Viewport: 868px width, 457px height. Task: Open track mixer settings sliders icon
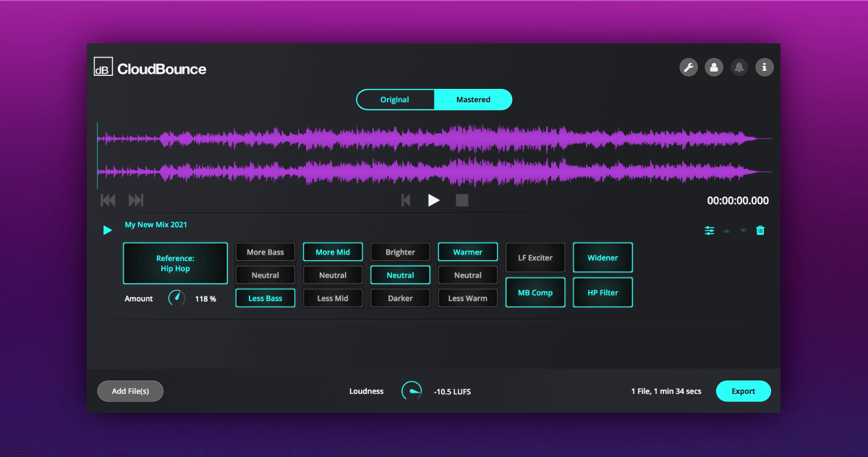(710, 230)
